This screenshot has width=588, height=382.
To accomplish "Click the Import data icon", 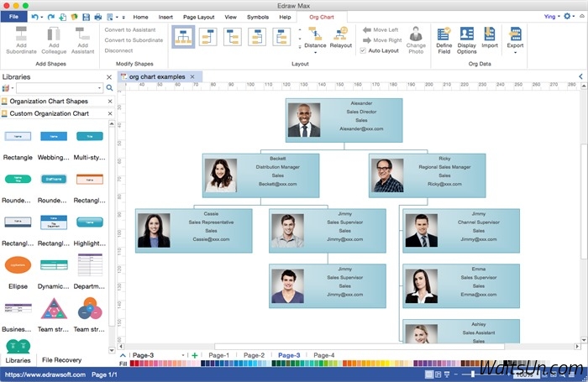I will [489, 39].
